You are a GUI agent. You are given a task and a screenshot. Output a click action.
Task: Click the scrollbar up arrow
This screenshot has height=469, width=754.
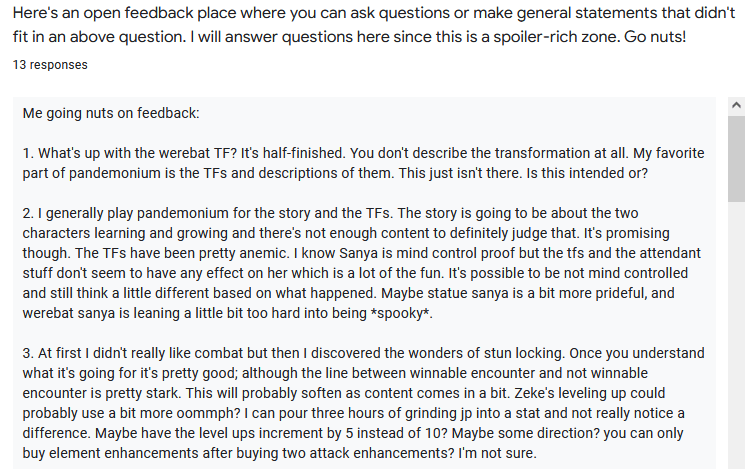coord(737,104)
